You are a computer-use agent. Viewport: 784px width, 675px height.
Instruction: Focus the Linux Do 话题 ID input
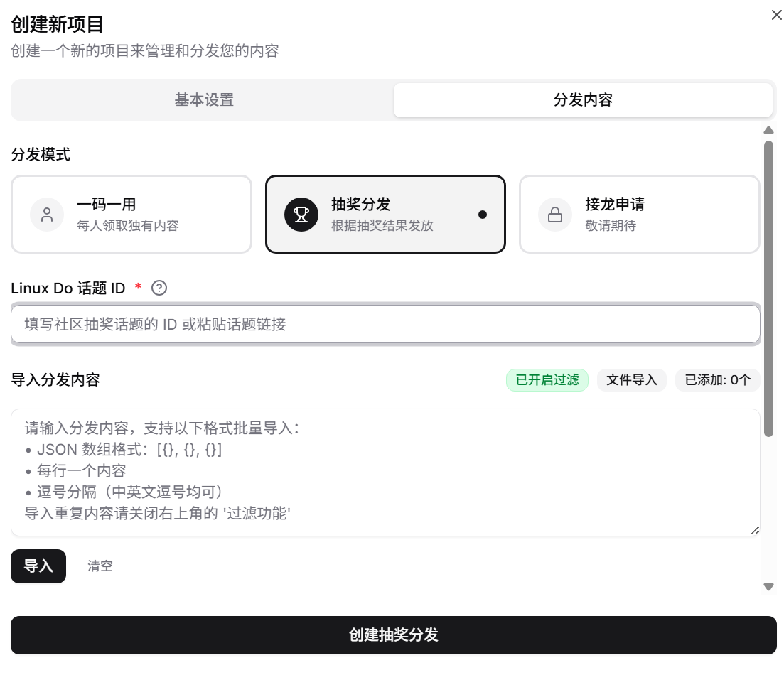385,324
